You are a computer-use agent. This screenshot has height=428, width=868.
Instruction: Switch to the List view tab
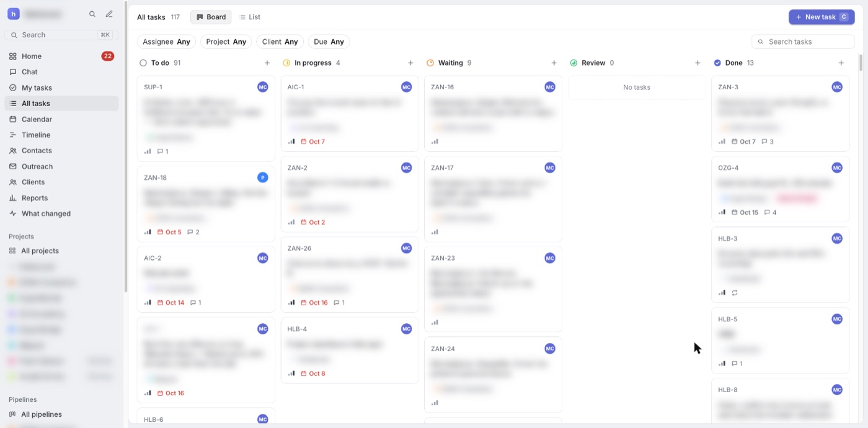coord(250,17)
